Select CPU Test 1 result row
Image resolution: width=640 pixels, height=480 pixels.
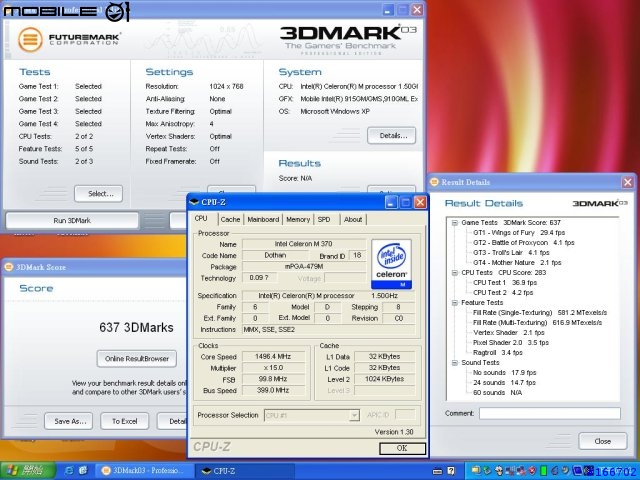[504, 283]
